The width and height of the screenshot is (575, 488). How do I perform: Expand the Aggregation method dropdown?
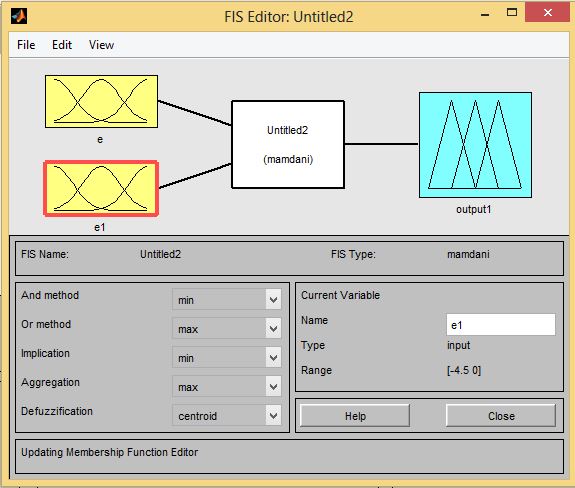[227, 386]
